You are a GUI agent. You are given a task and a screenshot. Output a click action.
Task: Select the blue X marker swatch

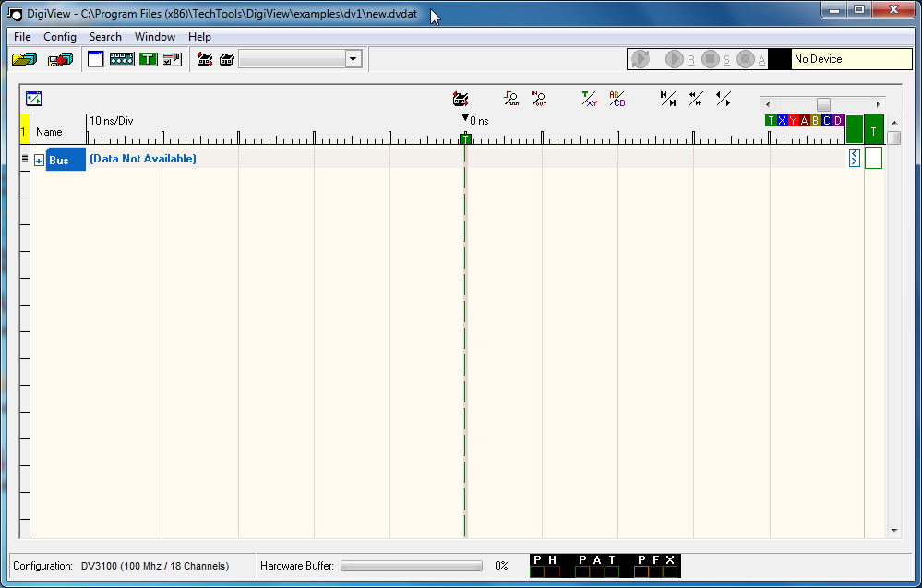[x=782, y=121]
